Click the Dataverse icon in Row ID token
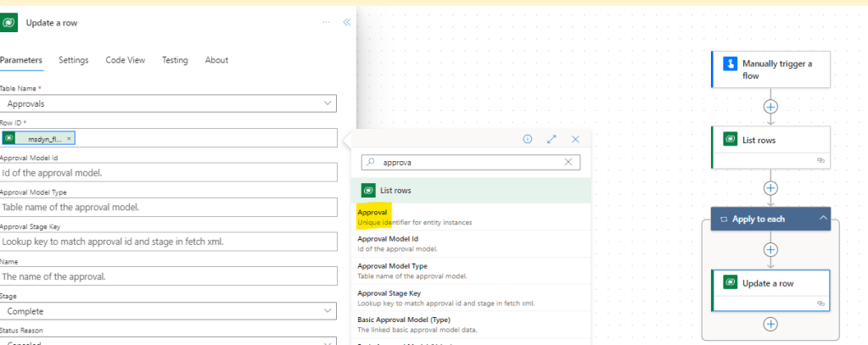The image size is (868, 345). click(x=8, y=138)
